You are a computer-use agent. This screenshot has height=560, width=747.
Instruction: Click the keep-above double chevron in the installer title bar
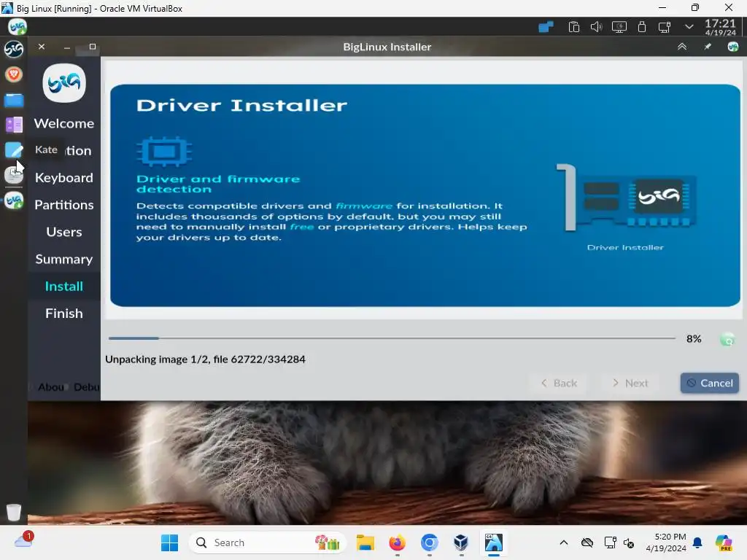(682, 47)
